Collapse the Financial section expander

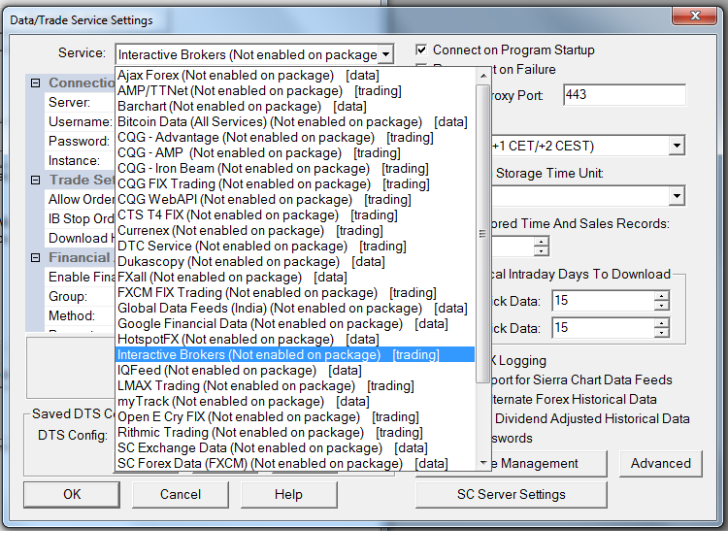click(x=35, y=258)
